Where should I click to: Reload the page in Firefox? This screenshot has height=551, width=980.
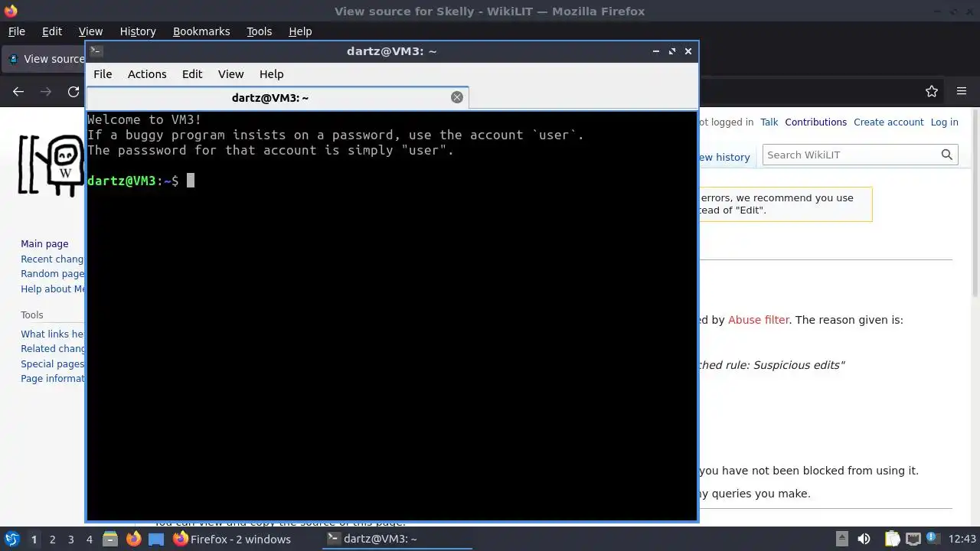point(73,92)
